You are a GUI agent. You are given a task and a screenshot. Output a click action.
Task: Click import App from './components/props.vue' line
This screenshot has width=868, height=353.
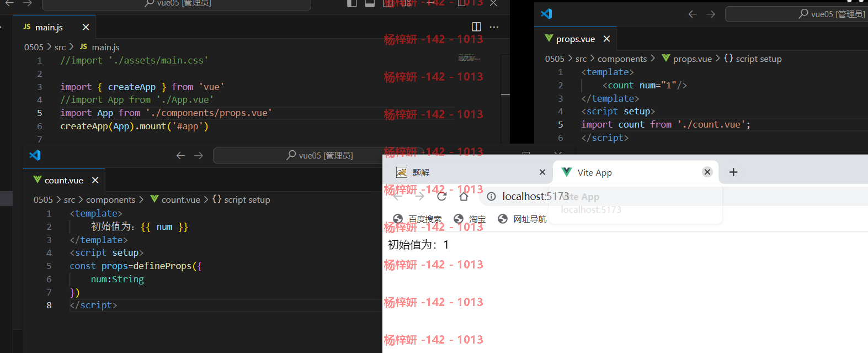(x=166, y=113)
